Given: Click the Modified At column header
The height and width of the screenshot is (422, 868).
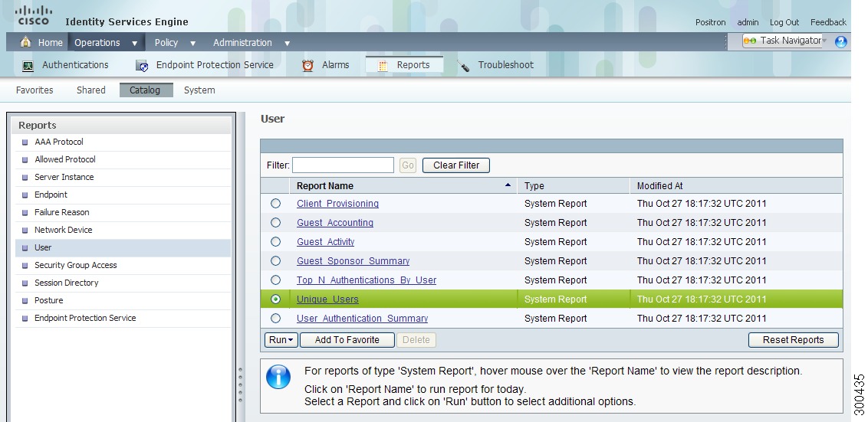Looking at the screenshot, I should coord(659,186).
